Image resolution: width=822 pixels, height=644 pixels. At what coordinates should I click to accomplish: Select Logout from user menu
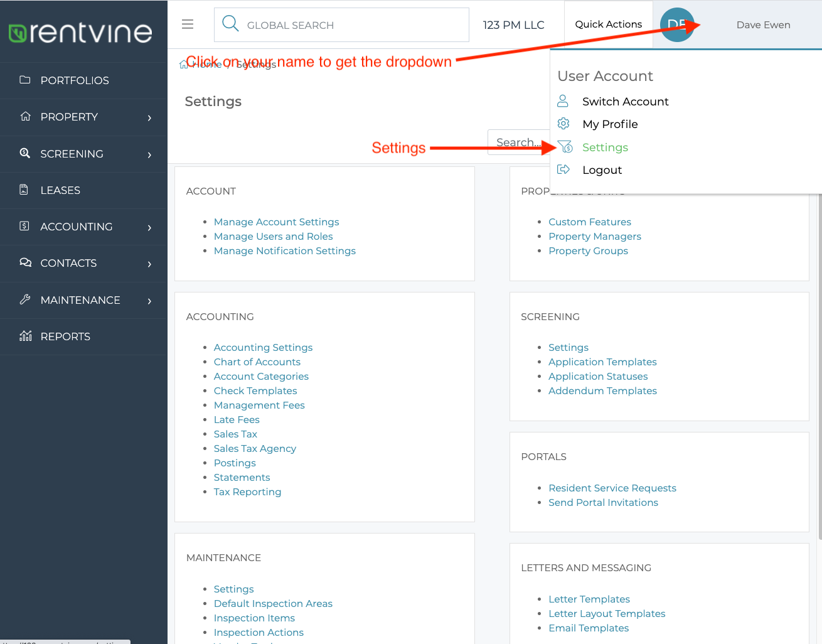click(602, 170)
